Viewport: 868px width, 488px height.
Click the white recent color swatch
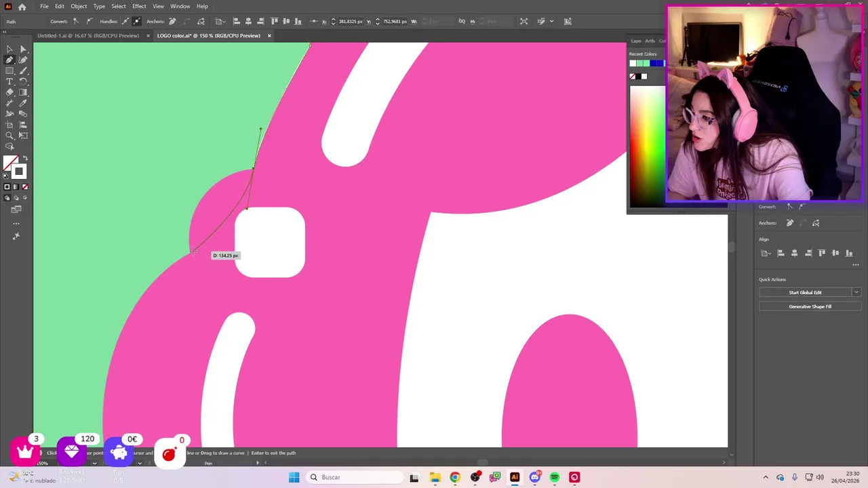coord(633,63)
